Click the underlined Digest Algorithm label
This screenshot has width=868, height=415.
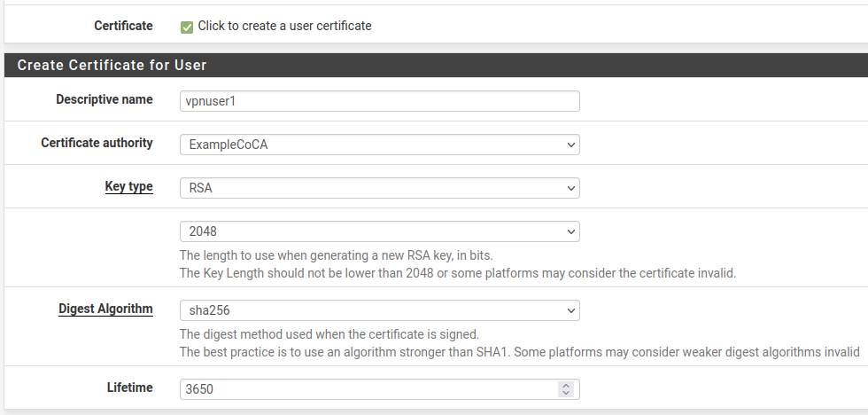tap(105, 309)
